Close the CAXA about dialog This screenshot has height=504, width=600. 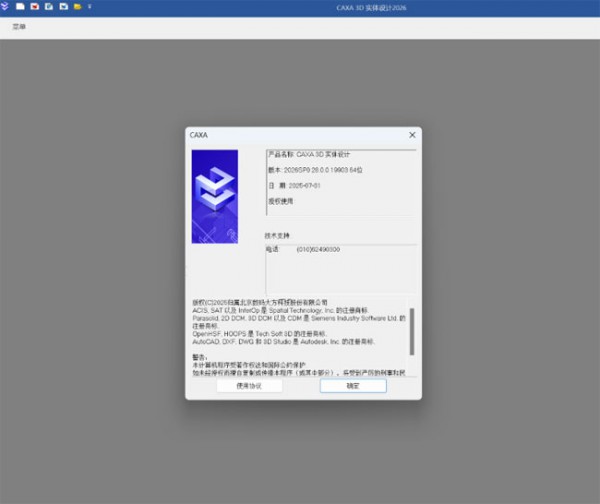pos(411,134)
